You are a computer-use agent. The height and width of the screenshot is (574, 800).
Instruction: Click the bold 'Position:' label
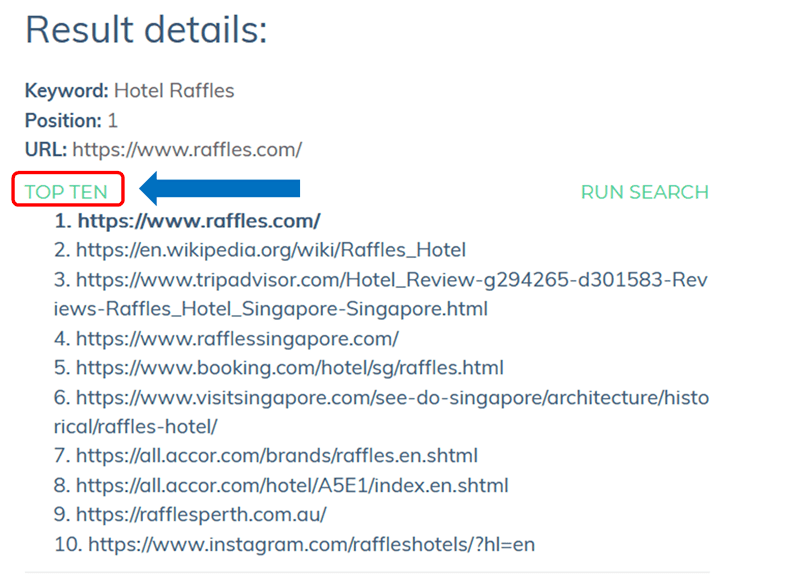[x=63, y=121]
